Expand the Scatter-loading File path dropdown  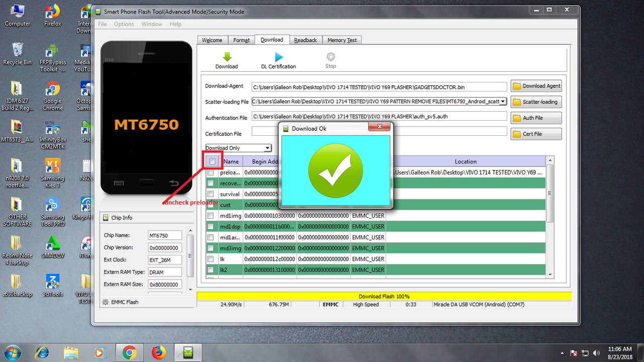[x=503, y=102]
